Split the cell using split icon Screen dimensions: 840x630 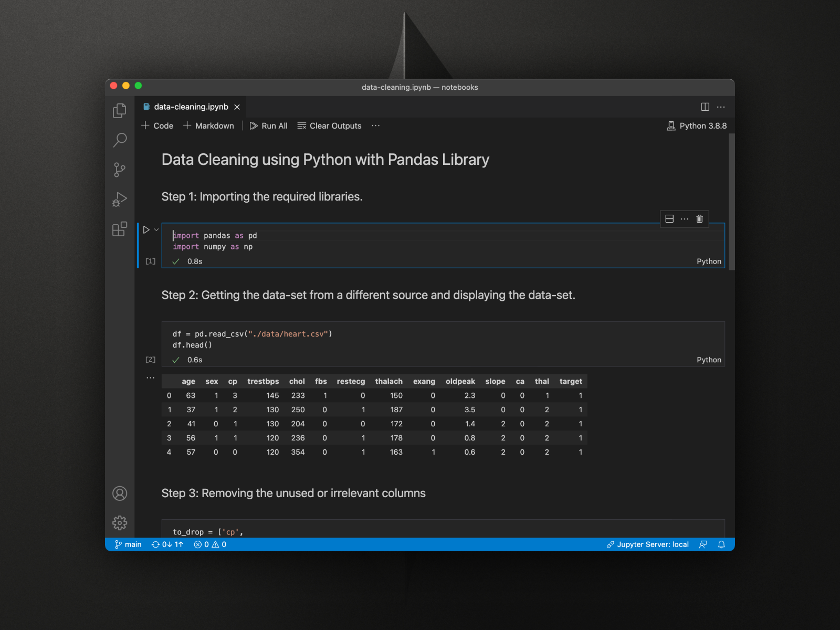(x=669, y=219)
